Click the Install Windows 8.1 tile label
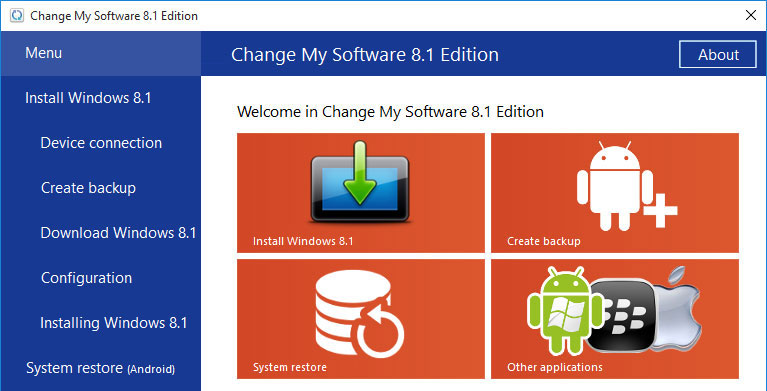Image resolution: width=767 pixels, height=391 pixels. [303, 241]
